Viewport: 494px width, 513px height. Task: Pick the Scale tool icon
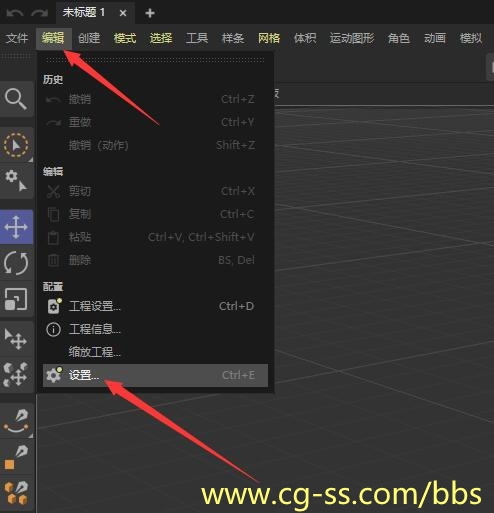point(16,299)
